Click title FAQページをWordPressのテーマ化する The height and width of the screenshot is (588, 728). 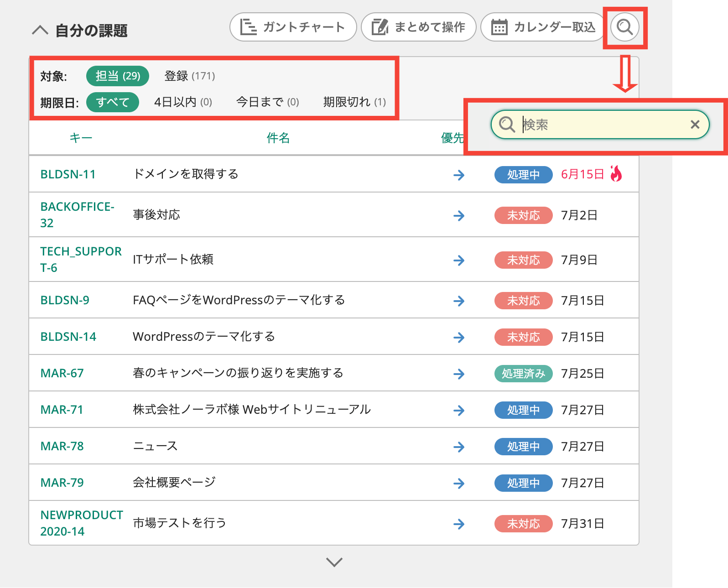click(x=239, y=300)
